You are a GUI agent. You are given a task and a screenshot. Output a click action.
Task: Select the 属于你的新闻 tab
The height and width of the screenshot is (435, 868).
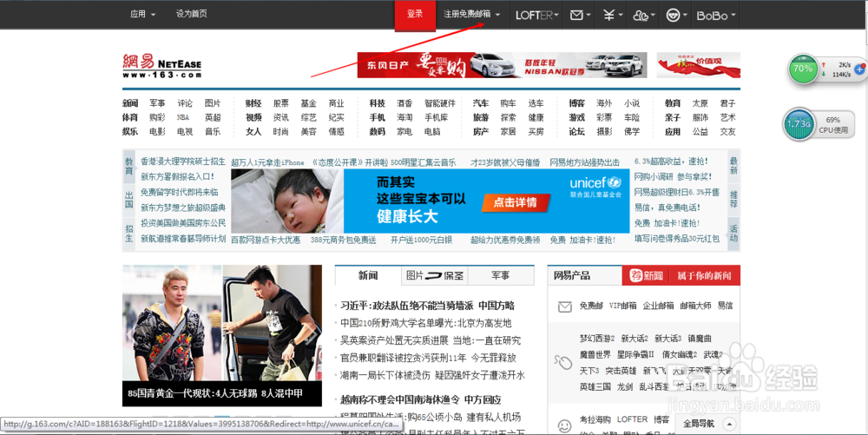tap(705, 275)
